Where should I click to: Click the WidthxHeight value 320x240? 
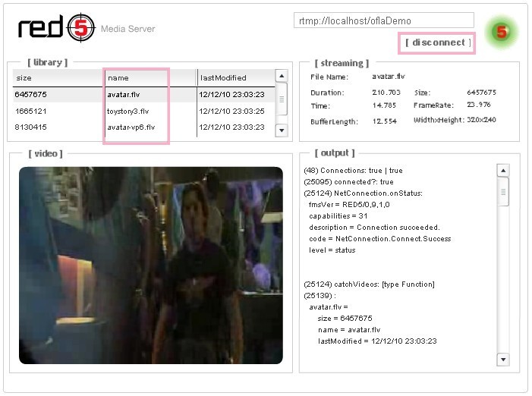[481, 120]
